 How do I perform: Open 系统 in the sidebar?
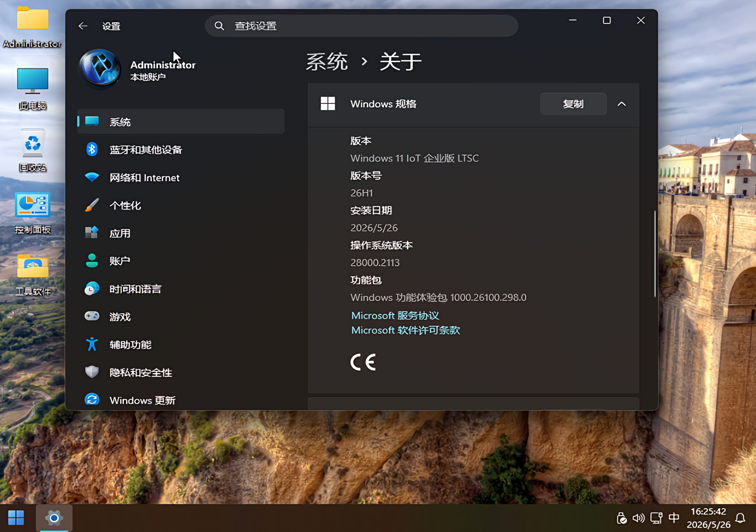pos(181,121)
